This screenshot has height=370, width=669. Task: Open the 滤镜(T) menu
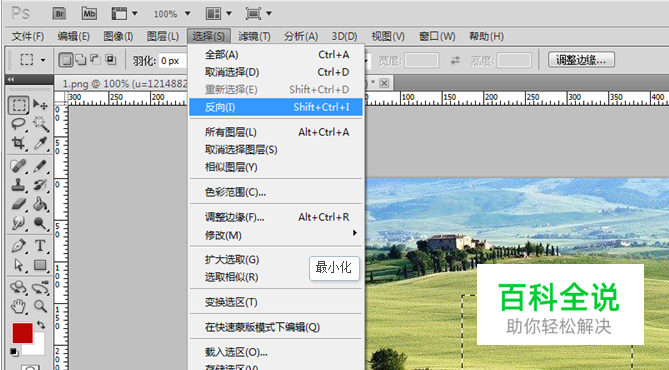(x=254, y=37)
